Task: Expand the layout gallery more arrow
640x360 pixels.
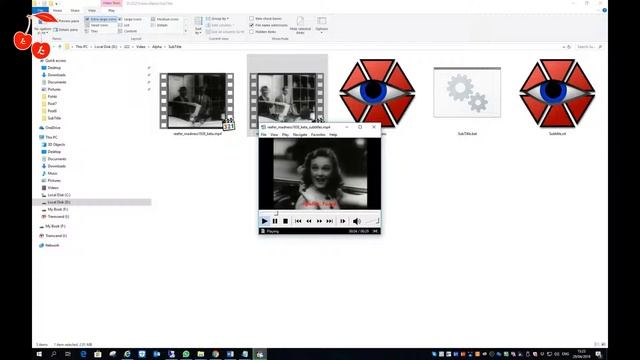Action: (186, 31)
